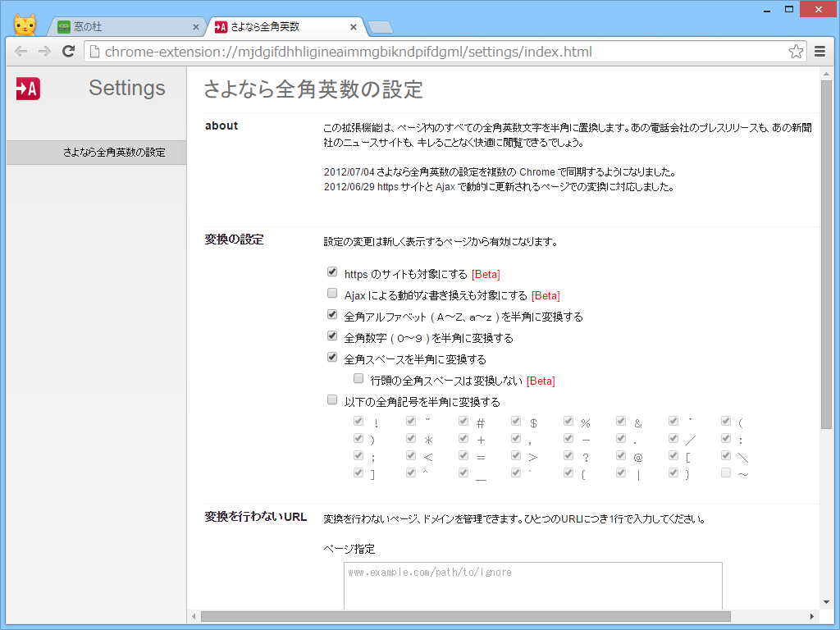
Task: Toggle the semicolon symbol checkbox
Action: coord(358,455)
